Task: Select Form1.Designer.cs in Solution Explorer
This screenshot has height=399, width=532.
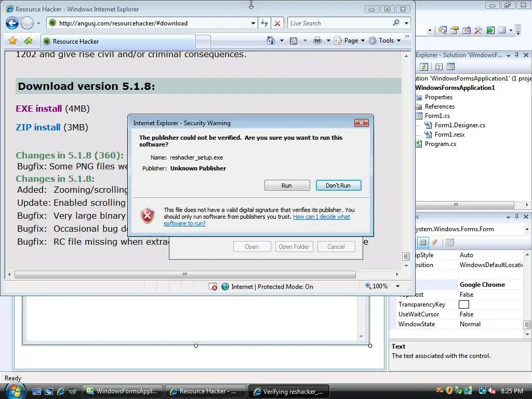Action: point(460,125)
